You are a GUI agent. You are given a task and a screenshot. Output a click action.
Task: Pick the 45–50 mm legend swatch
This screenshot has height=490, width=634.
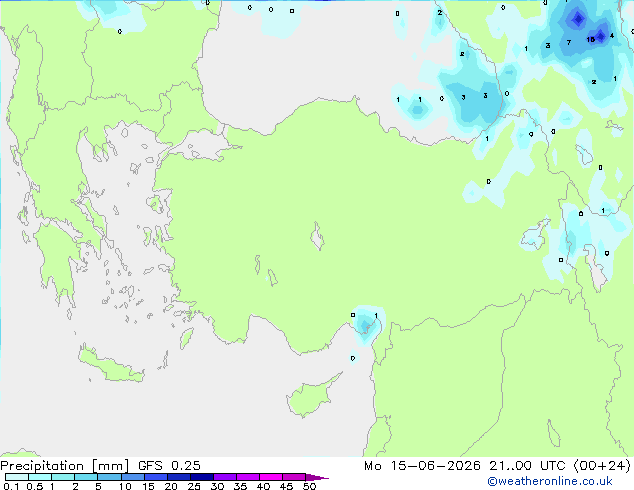point(294,477)
